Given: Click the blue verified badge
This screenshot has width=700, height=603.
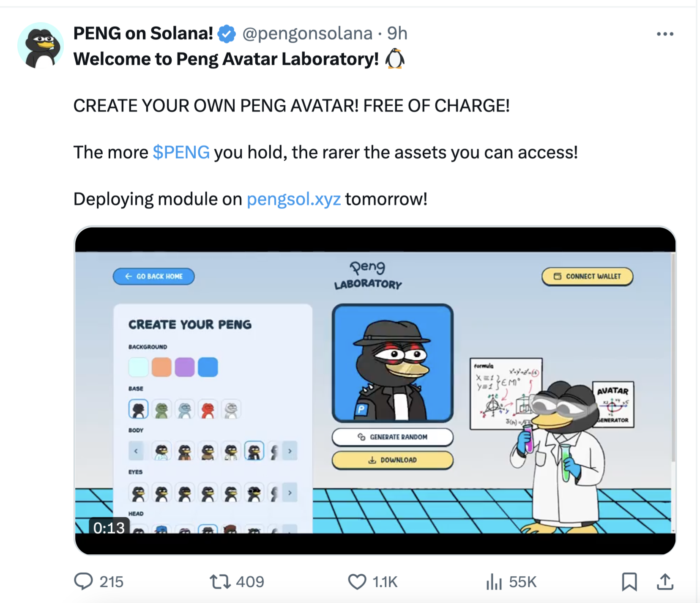Looking at the screenshot, I should click(227, 34).
